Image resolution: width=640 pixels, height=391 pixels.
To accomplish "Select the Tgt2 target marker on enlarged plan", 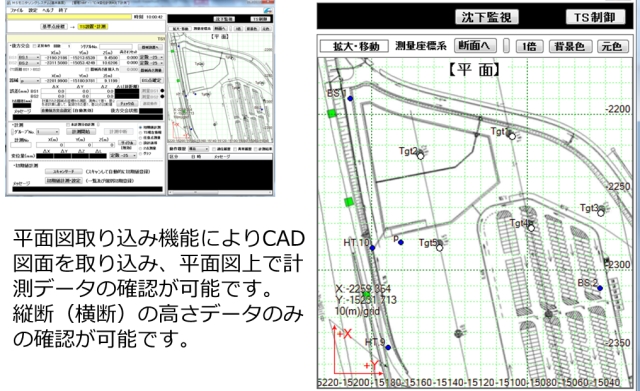I will 420,156.
